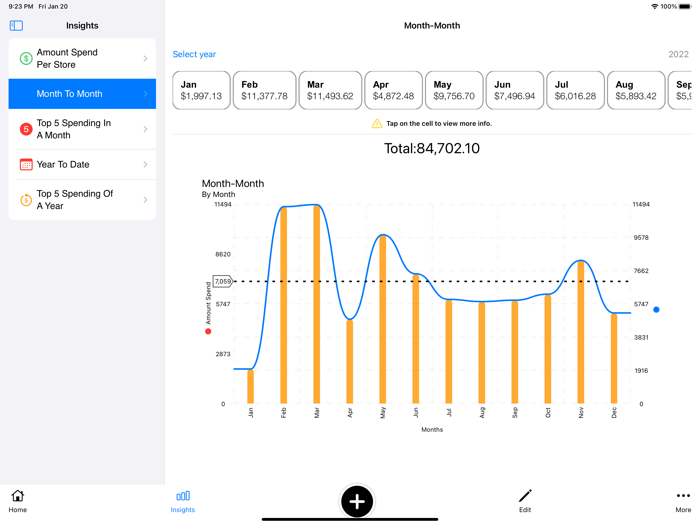Tap the Jan $1,997.13 cell
The image size is (700, 525).
(x=201, y=90)
